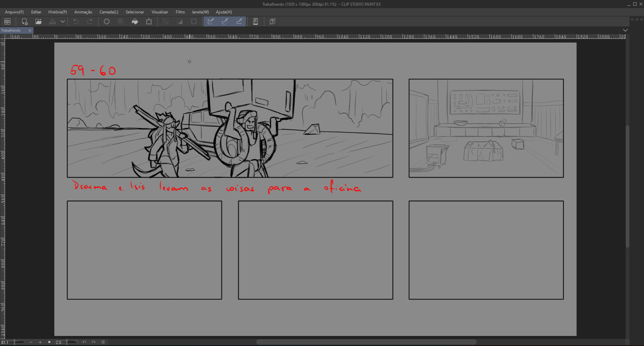This screenshot has width=644, height=346.
Task: Open the Janela(W) menu
Action: 200,12
